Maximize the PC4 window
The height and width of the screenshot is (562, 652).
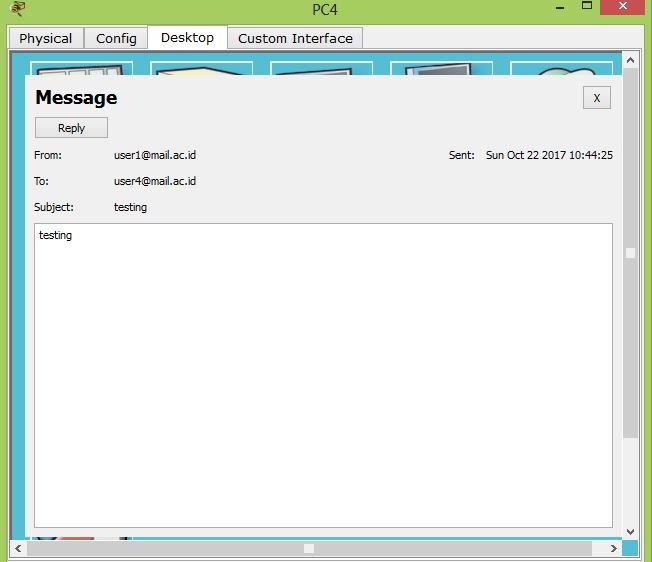pos(587,6)
